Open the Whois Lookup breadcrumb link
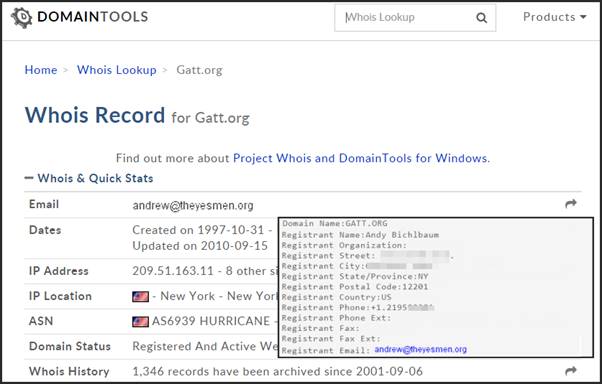The width and height of the screenshot is (602, 384). click(x=117, y=70)
